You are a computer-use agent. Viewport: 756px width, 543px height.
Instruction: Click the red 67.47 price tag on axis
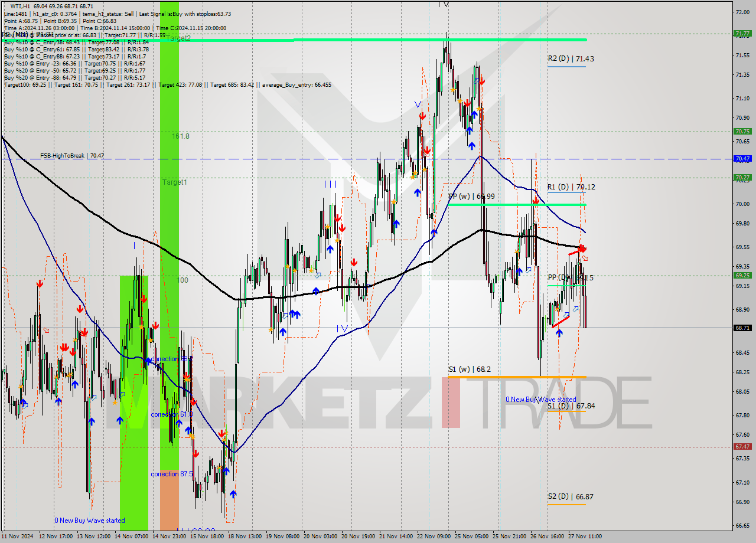point(742,446)
